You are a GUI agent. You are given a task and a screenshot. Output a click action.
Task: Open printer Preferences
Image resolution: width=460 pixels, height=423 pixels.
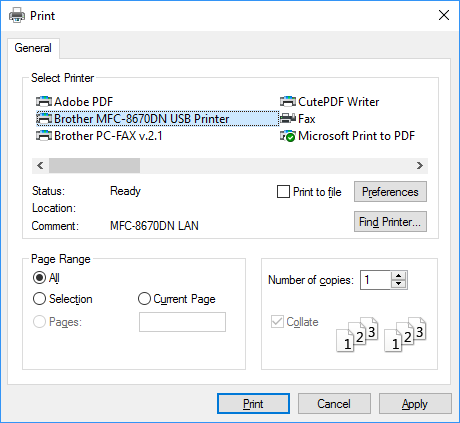(390, 192)
